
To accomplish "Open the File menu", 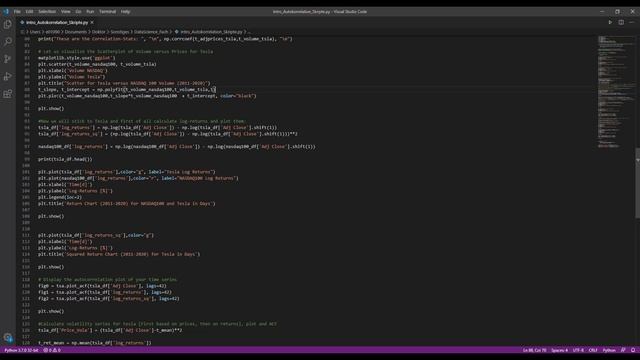I will 17,11.
